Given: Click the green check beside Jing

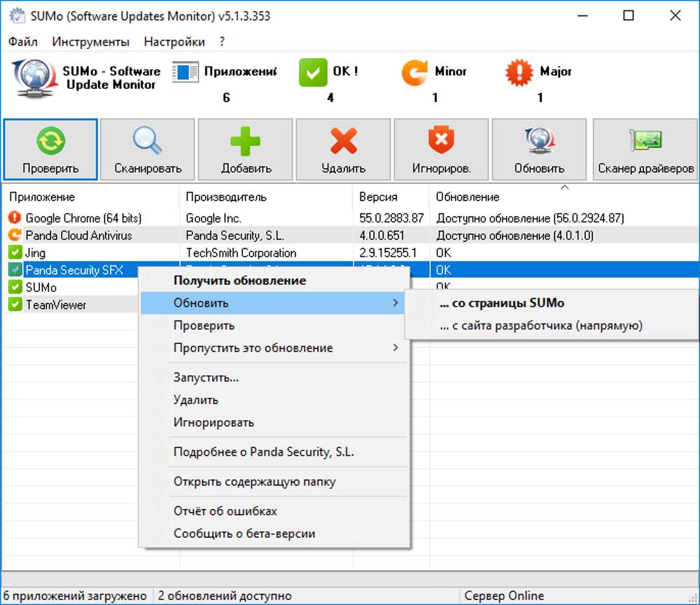Looking at the screenshot, I should [15, 253].
